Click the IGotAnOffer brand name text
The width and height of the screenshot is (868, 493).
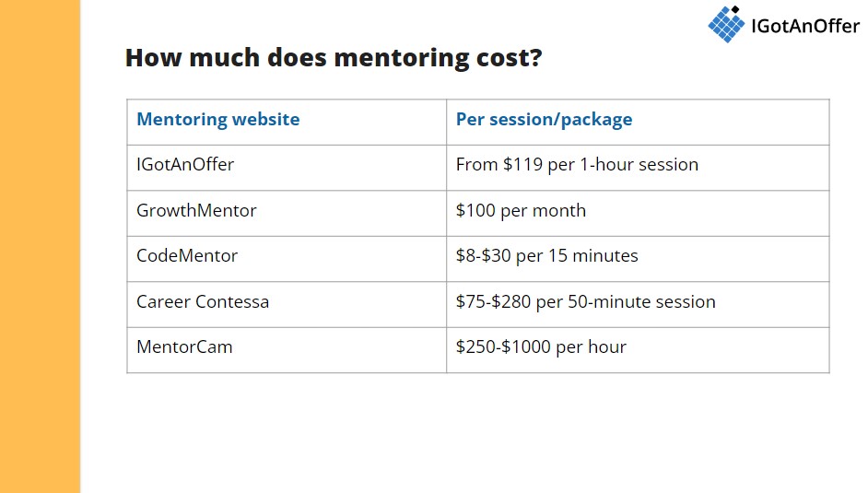click(x=805, y=26)
